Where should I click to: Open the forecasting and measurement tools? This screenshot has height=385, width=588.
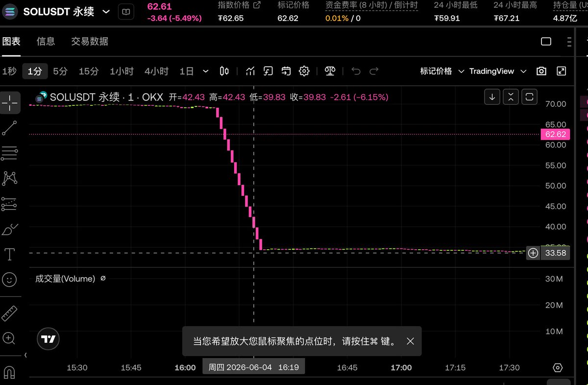coord(10,204)
